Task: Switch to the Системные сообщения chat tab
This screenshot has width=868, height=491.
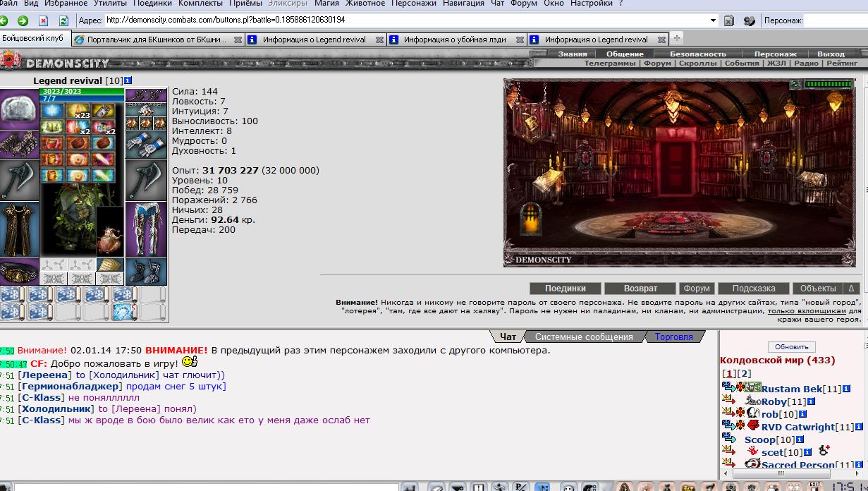Action: pyautogui.click(x=584, y=337)
